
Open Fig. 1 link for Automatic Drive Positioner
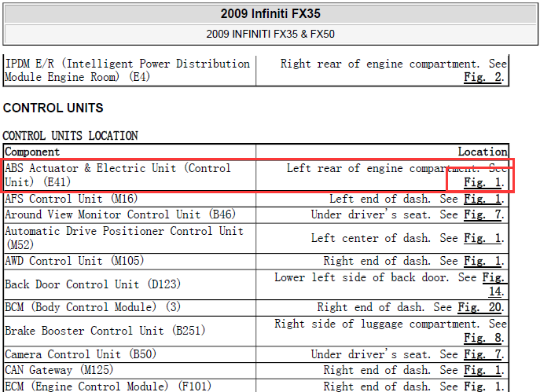(x=483, y=238)
